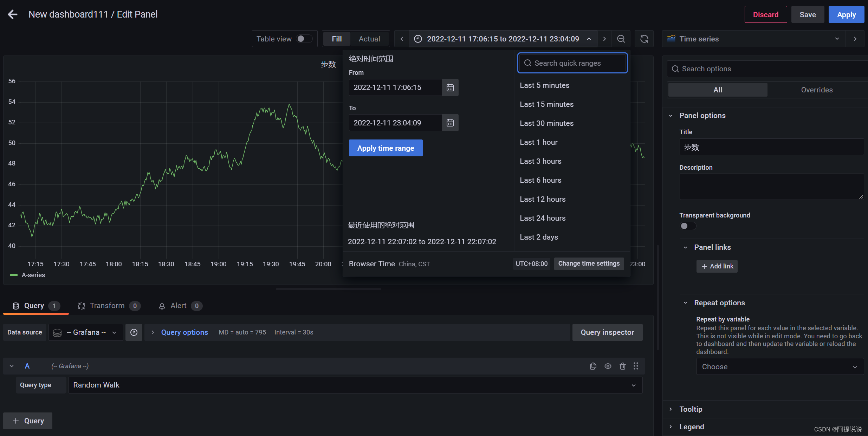
Task: Select the All options tab
Action: [718, 90]
